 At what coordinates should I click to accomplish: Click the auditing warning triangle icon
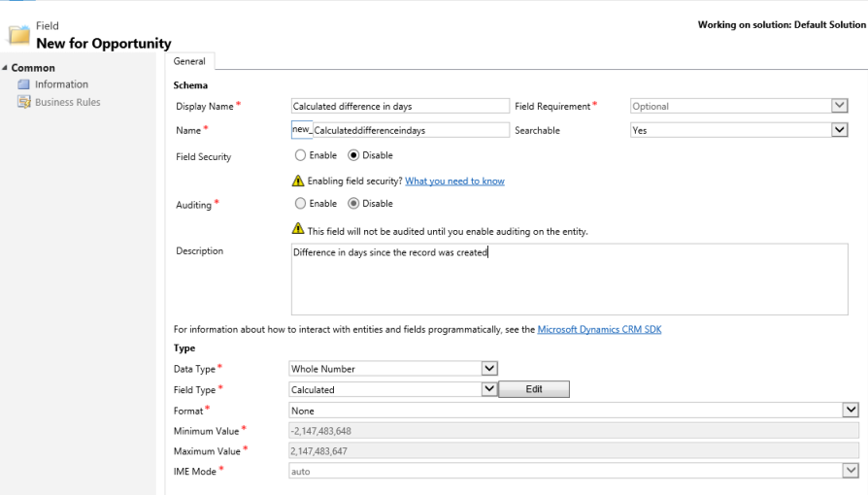(x=298, y=228)
